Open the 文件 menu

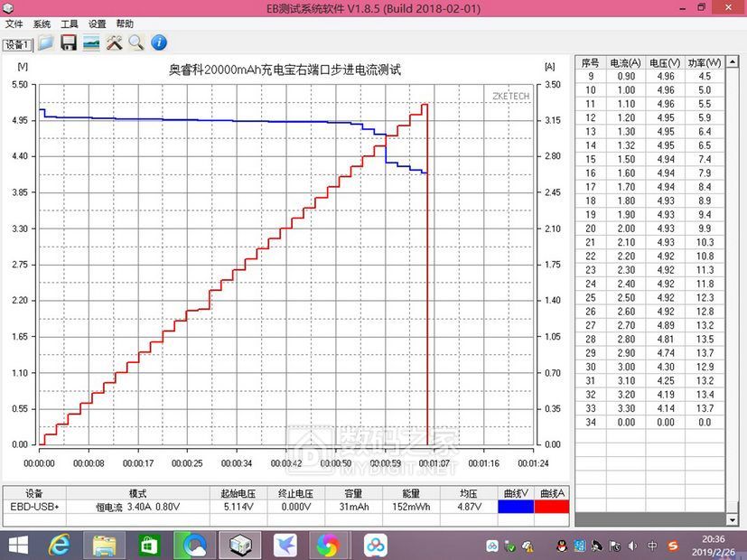point(14,24)
